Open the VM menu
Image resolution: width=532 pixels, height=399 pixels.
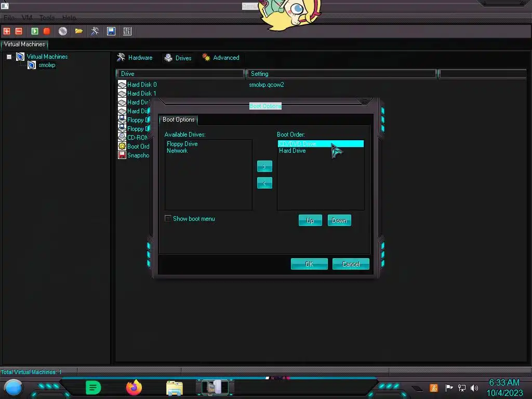coord(27,18)
